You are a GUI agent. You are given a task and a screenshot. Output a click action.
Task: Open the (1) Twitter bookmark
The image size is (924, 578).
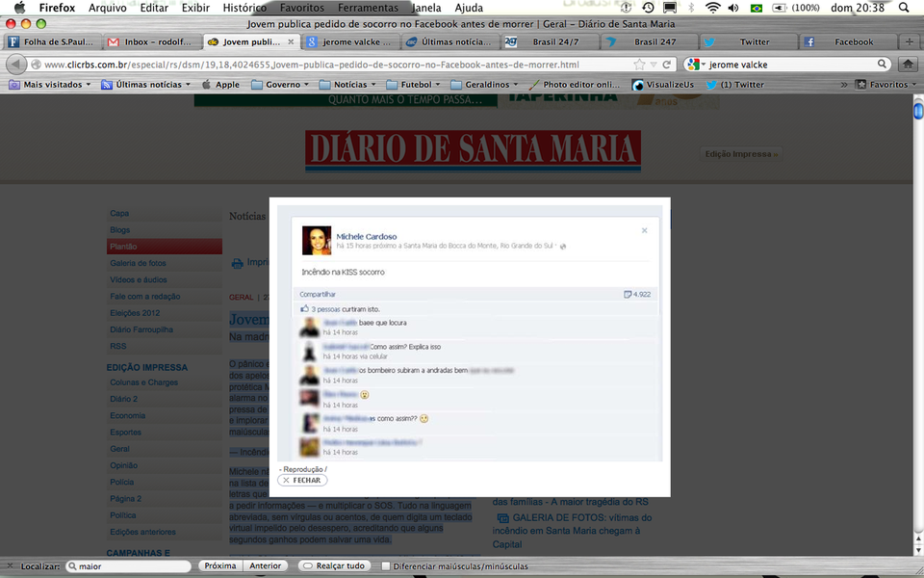[x=734, y=85]
